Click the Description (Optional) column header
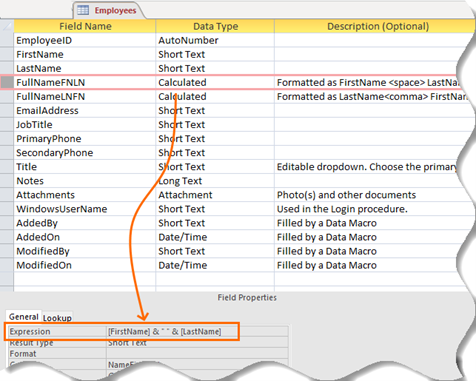The width and height of the screenshot is (476, 381). point(375,26)
